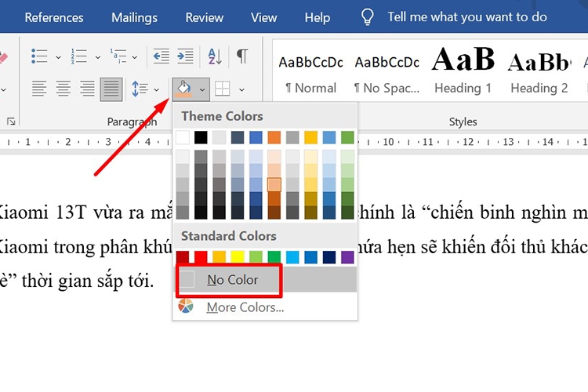
Task: Toggle Show/Hide paragraph marks
Action: (x=242, y=56)
